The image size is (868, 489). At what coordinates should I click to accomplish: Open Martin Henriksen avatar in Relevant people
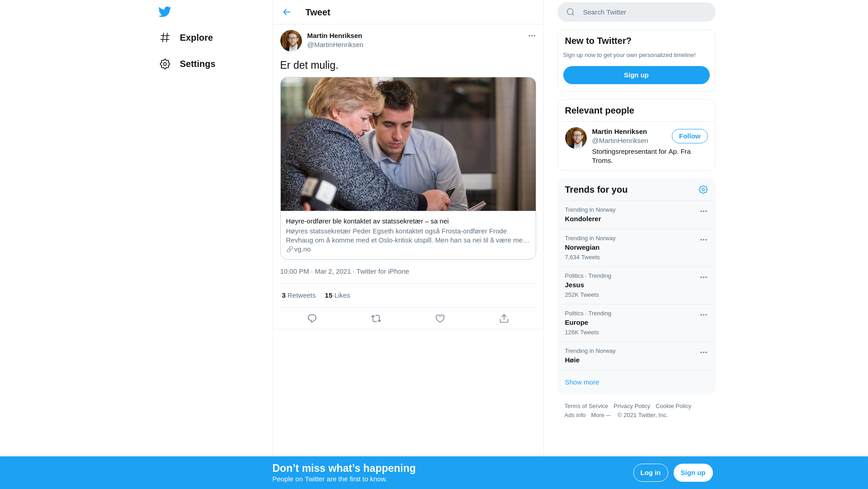tap(576, 138)
